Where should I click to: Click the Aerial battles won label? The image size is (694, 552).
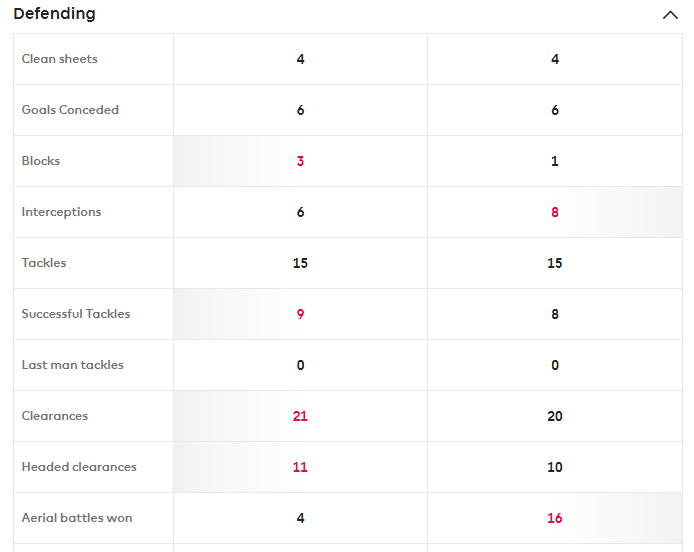(x=77, y=518)
